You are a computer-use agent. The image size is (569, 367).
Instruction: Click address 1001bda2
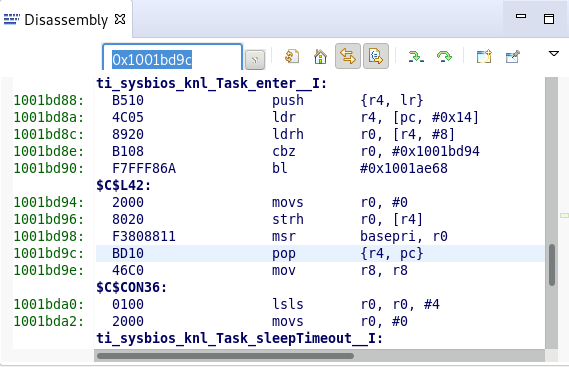[x=49, y=321]
